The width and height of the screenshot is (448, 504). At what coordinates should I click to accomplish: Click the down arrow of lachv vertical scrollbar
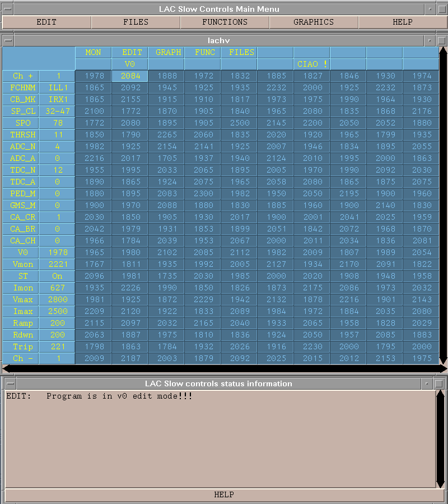(444, 360)
